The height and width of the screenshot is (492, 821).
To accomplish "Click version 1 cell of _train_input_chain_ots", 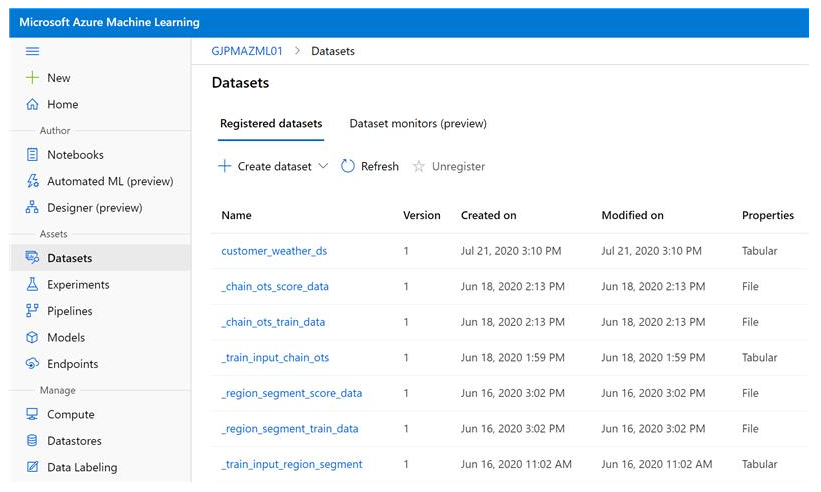I will [406, 357].
